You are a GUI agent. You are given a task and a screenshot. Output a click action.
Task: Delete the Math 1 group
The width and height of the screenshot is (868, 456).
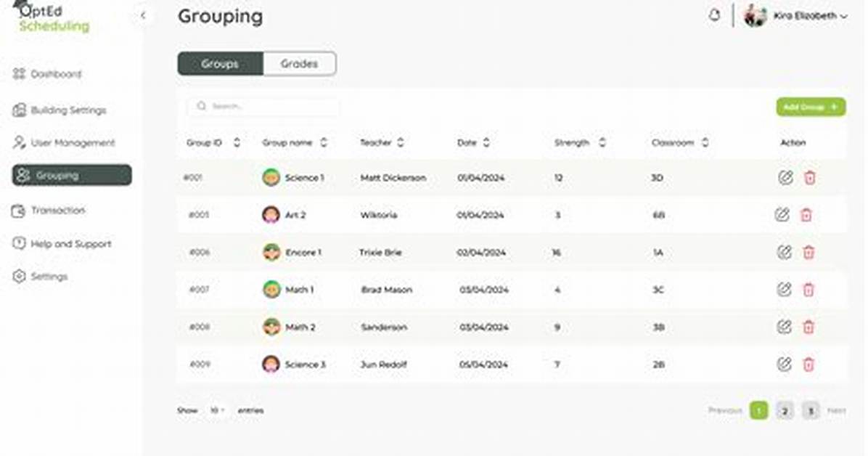808,289
